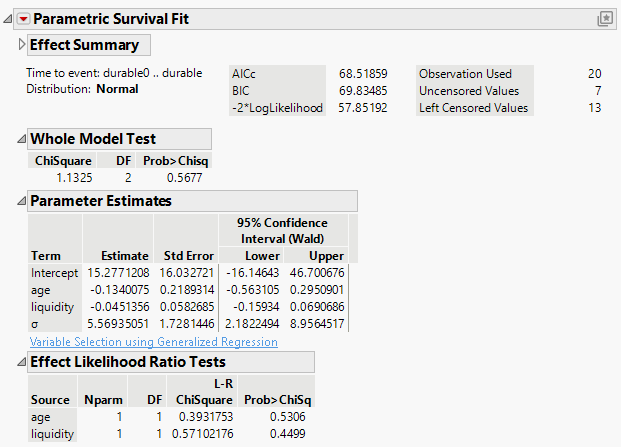Select liquidity Prob>ChiSq value 0.4499
621x447 pixels.
pos(288,434)
